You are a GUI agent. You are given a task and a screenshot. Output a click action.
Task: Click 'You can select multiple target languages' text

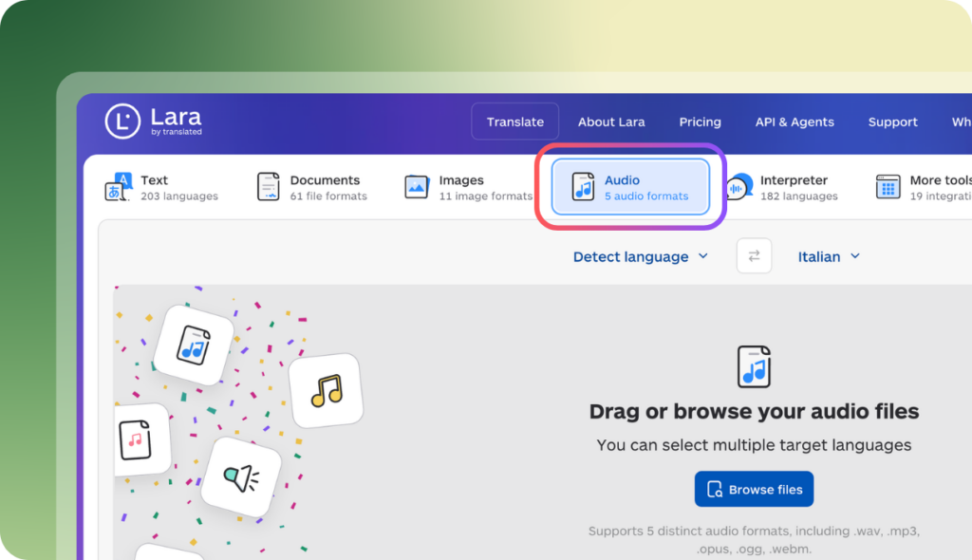pos(754,445)
